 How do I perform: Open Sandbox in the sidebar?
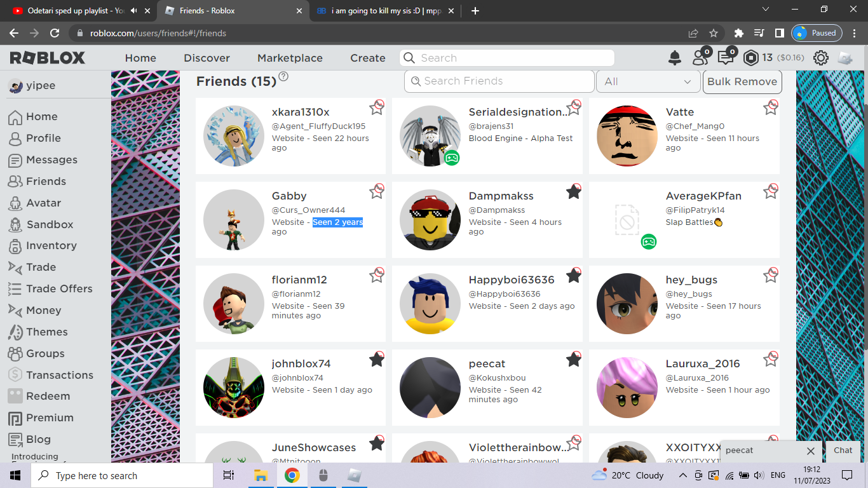click(x=50, y=224)
